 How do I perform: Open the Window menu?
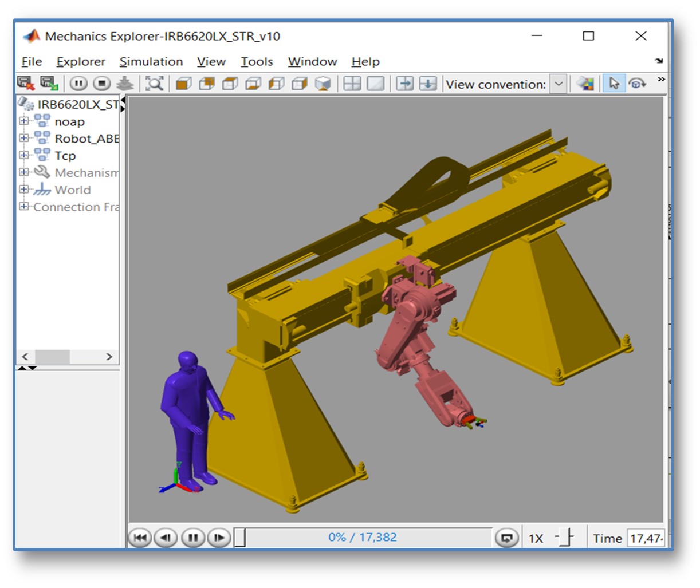pyautogui.click(x=312, y=61)
